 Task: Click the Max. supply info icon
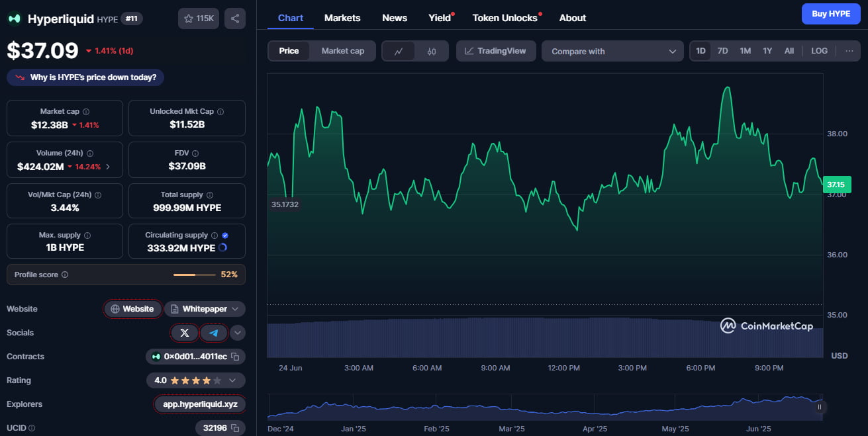(87, 236)
